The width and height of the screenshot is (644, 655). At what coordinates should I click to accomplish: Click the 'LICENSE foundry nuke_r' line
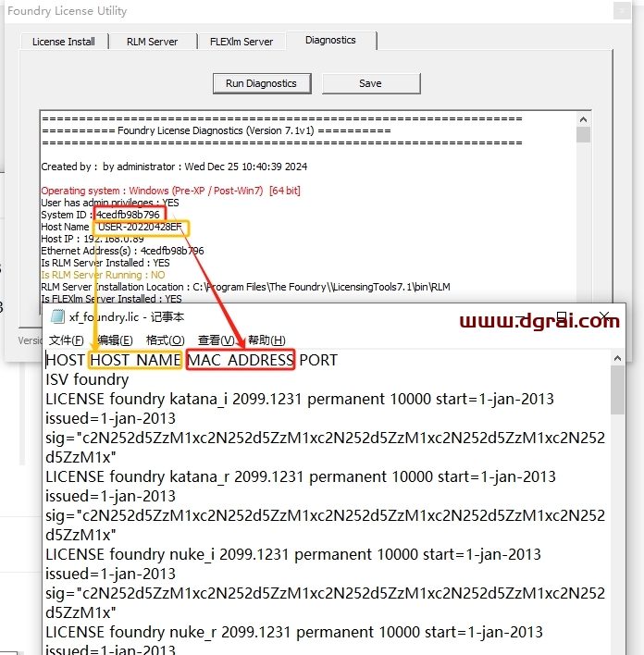point(294,633)
